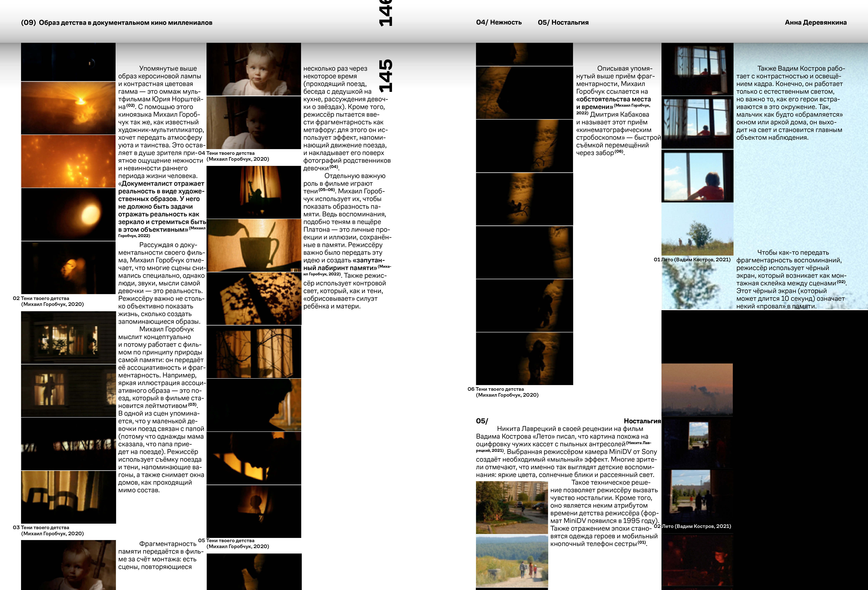868x590 pixels.
Task: Click the courtyard with apartment blocks photo
Action: pos(512,507)
